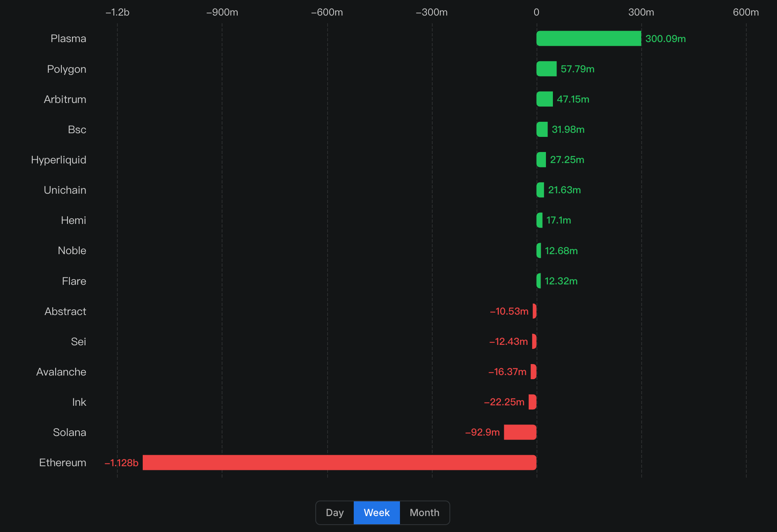
Task: Click the red Solana outflow bar
Action: tap(520, 432)
